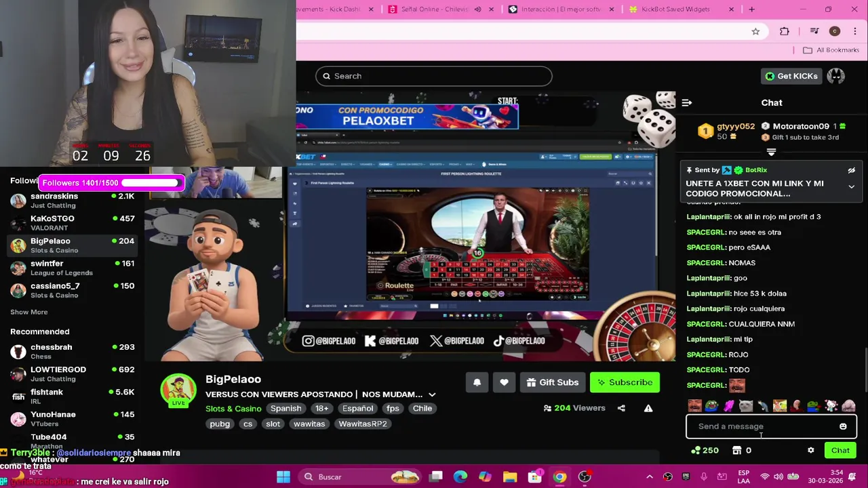Open the KICKs balance showing 250
Viewport: 868px width, 488px height.
(705, 450)
